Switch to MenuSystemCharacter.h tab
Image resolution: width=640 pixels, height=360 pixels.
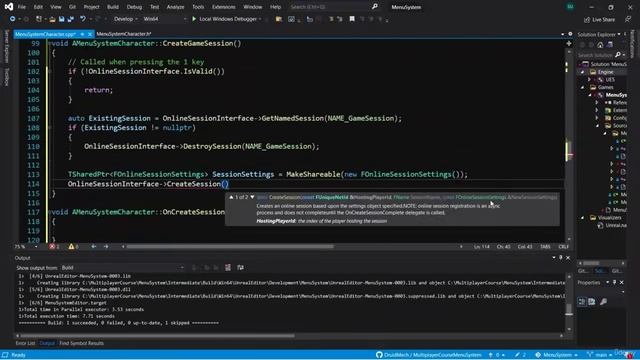(124, 34)
